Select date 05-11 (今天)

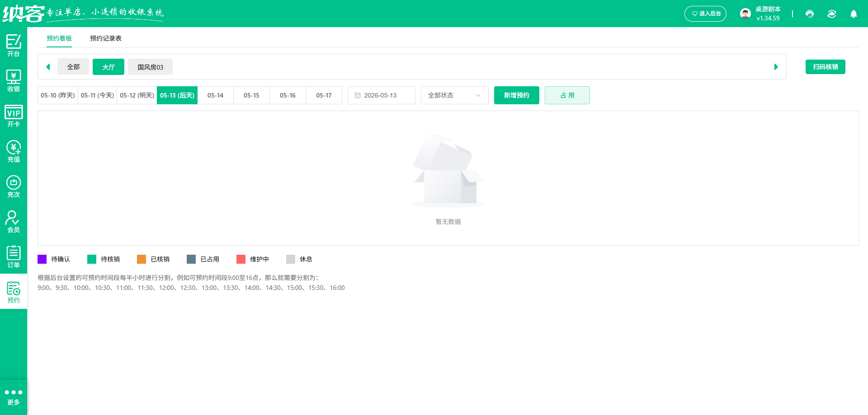[98, 95]
